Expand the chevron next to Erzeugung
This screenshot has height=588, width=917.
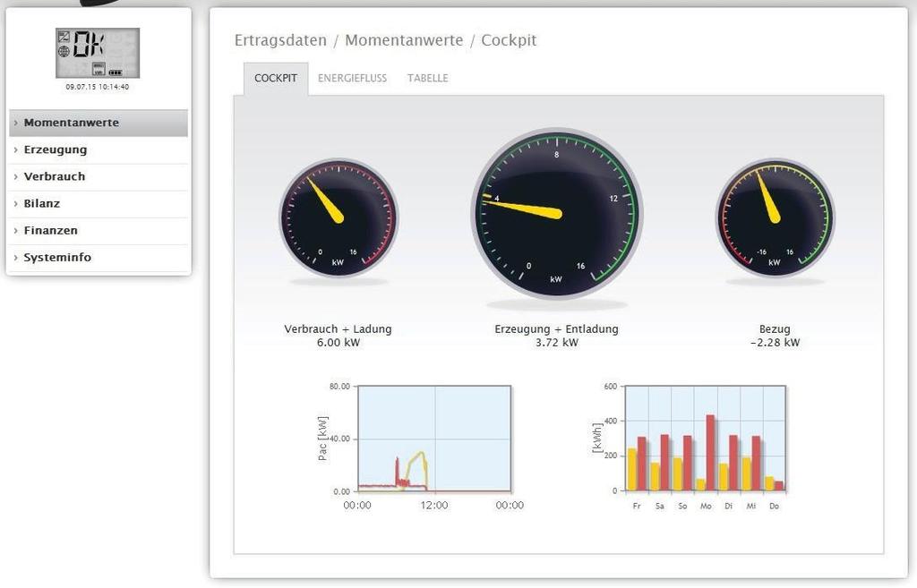(16, 149)
